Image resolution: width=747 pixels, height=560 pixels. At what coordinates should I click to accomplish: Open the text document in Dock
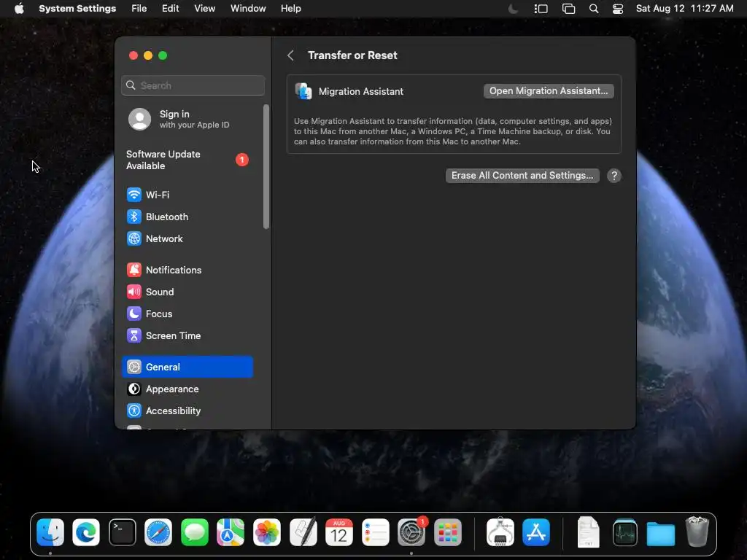tap(589, 532)
